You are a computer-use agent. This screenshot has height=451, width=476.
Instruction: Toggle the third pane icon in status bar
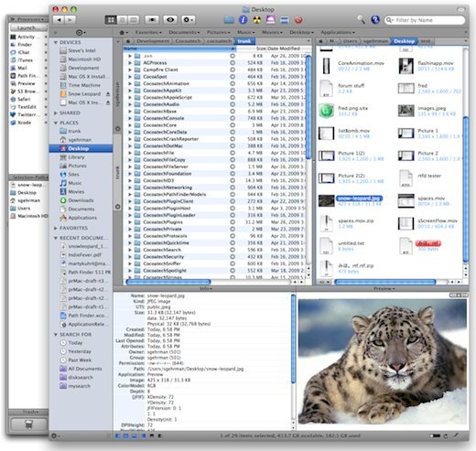(x=135, y=435)
